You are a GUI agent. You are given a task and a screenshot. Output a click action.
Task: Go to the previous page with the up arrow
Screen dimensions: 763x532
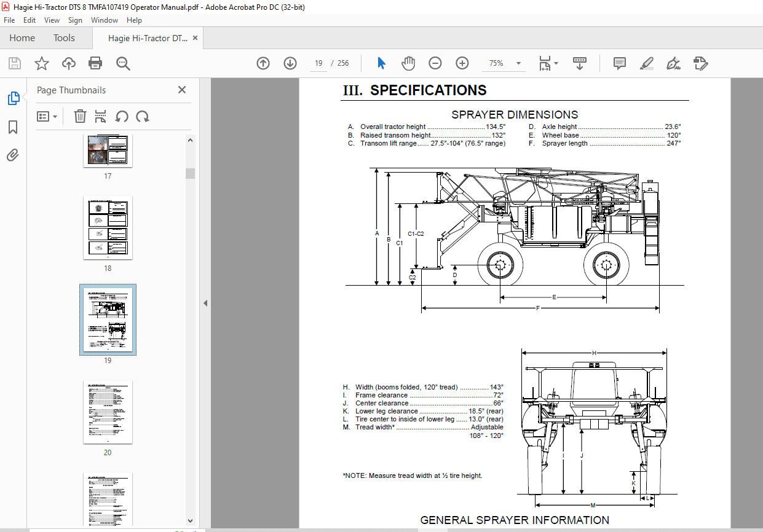pyautogui.click(x=263, y=63)
